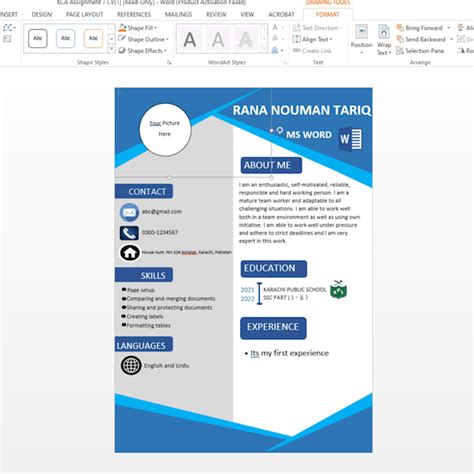Select the SKILLS heading box
The image size is (474, 474).
click(144, 275)
